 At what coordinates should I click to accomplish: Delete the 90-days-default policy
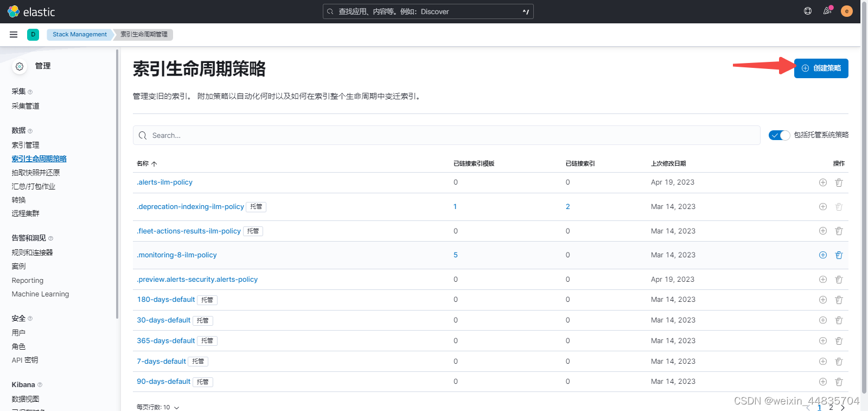click(839, 382)
